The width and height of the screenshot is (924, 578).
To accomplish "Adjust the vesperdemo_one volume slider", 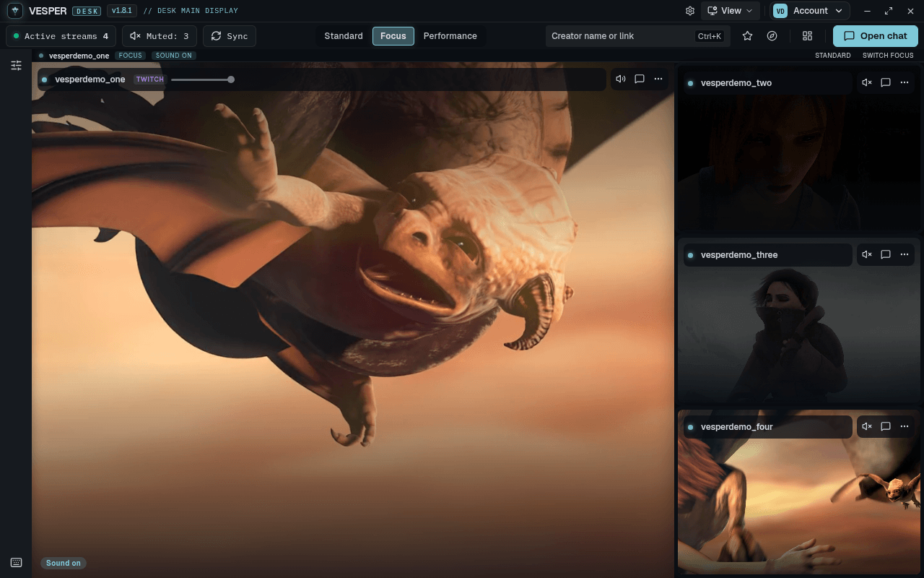I will 201,79.
